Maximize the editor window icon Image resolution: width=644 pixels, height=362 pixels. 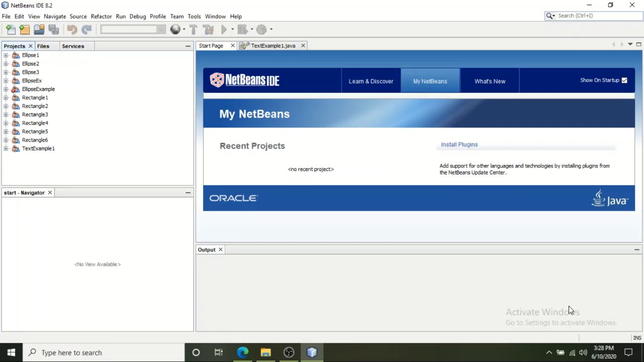coord(638,44)
